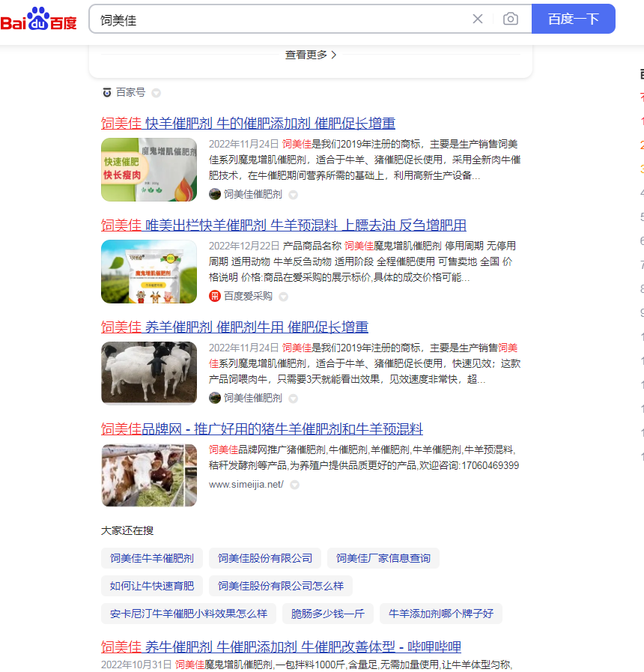The height and width of the screenshot is (672, 644).
Task: Open dropdown beside www.simeijia.net URL
Action: [x=294, y=485]
